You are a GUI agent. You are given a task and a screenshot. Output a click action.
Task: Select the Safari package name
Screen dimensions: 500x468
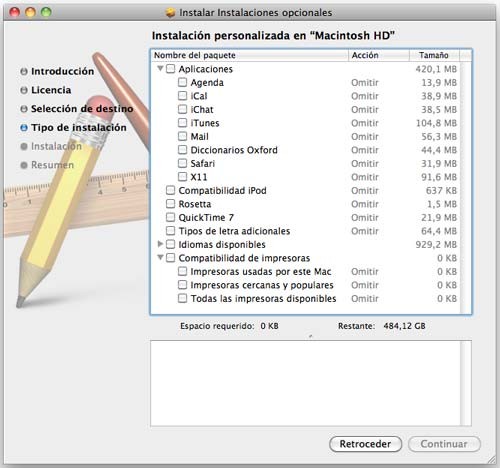[202, 164]
